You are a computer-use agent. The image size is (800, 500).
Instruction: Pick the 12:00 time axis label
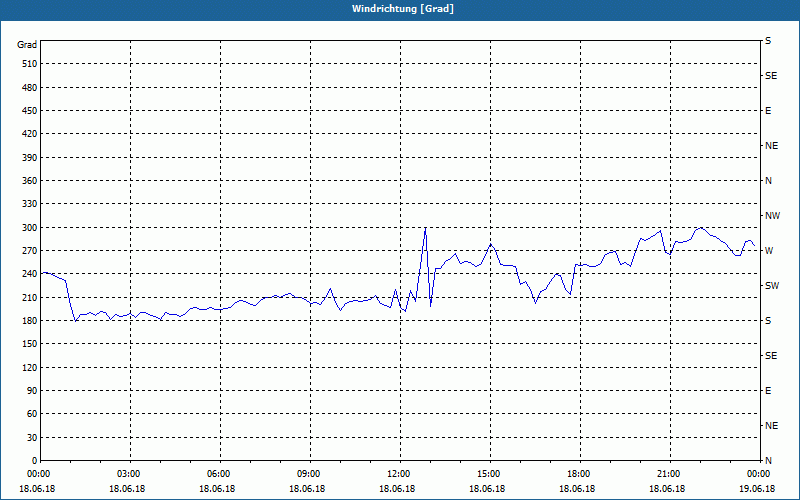point(401,474)
